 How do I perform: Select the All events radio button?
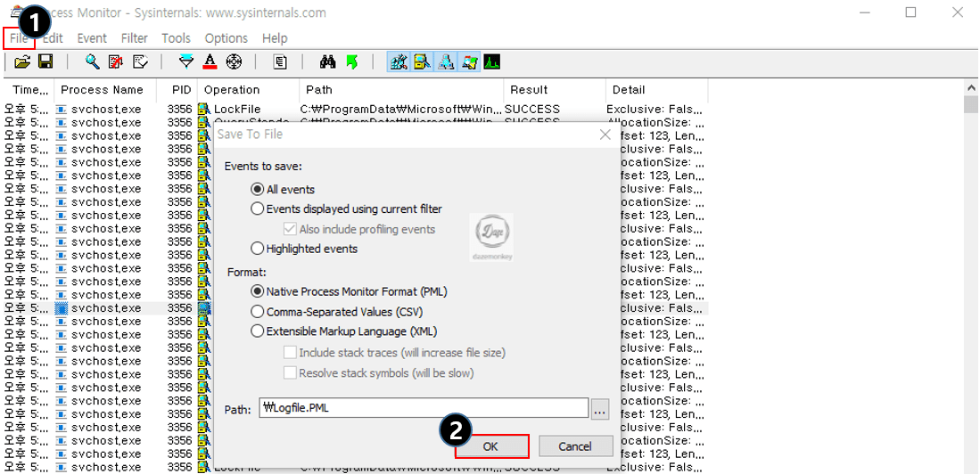coord(257,189)
